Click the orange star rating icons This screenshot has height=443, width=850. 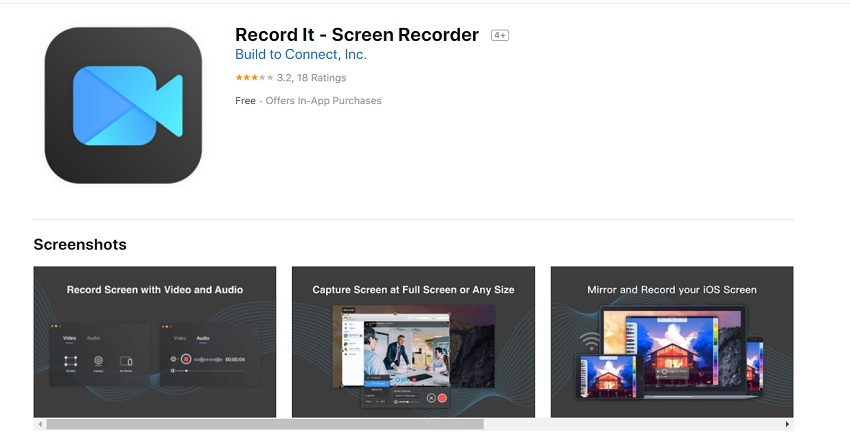[253, 78]
